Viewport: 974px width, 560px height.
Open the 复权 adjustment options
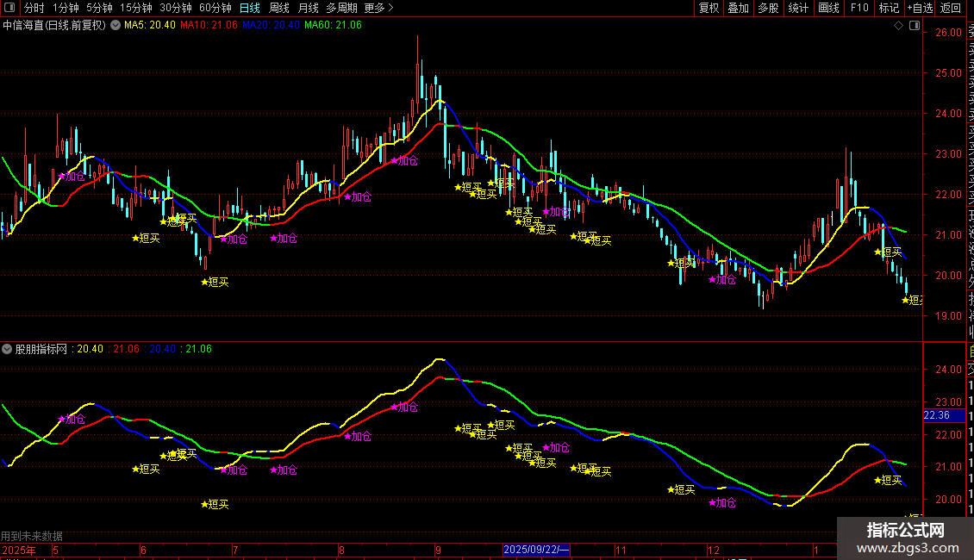[709, 8]
